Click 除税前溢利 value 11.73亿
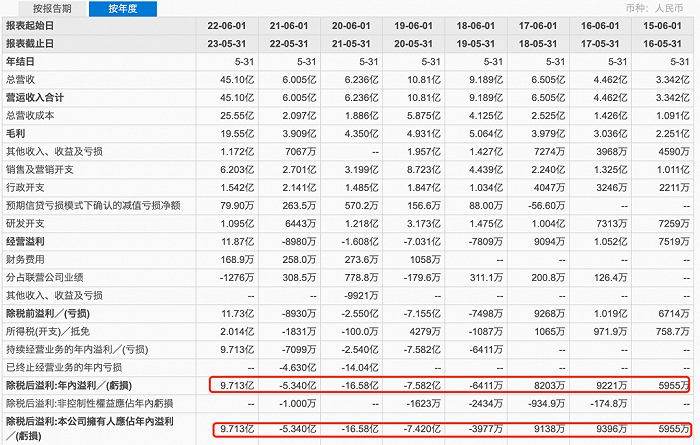This screenshot has height=445, width=700. [x=237, y=313]
